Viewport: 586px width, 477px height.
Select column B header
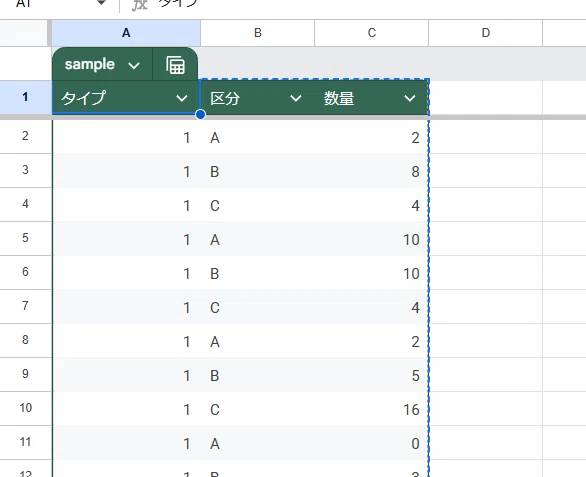point(257,33)
